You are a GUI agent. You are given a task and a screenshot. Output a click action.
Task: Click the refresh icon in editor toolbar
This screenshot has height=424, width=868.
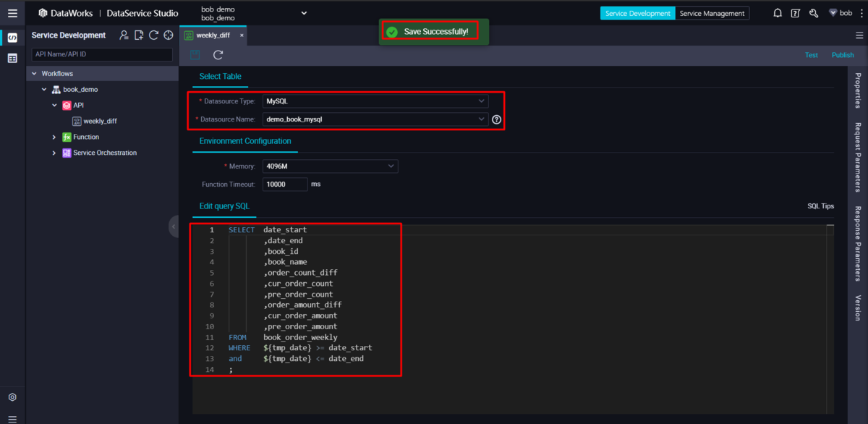pyautogui.click(x=218, y=55)
